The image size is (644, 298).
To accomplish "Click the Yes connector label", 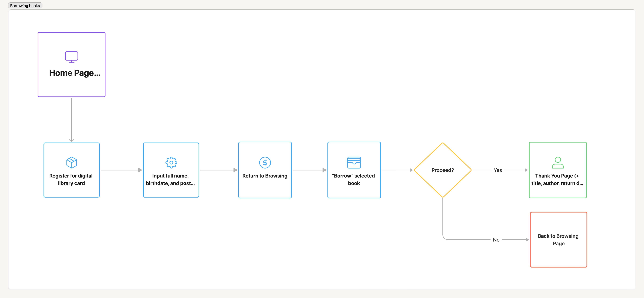I will pyautogui.click(x=498, y=170).
